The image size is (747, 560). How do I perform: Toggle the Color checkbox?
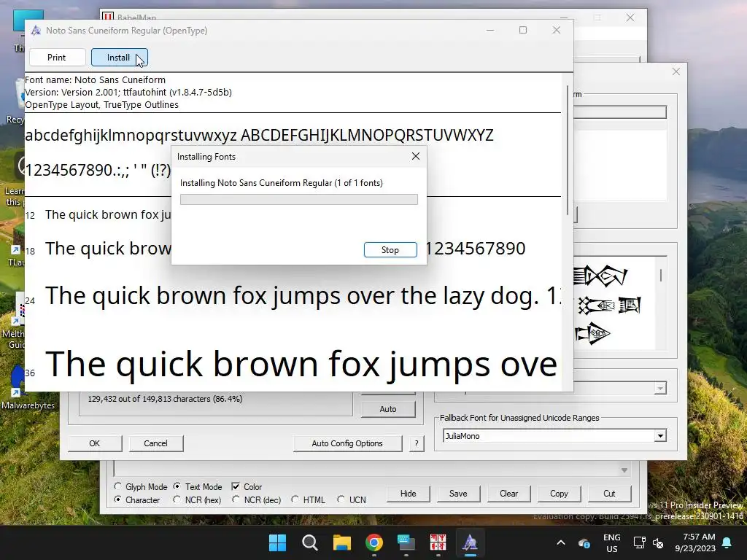pyautogui.click(x=236, y=486)
